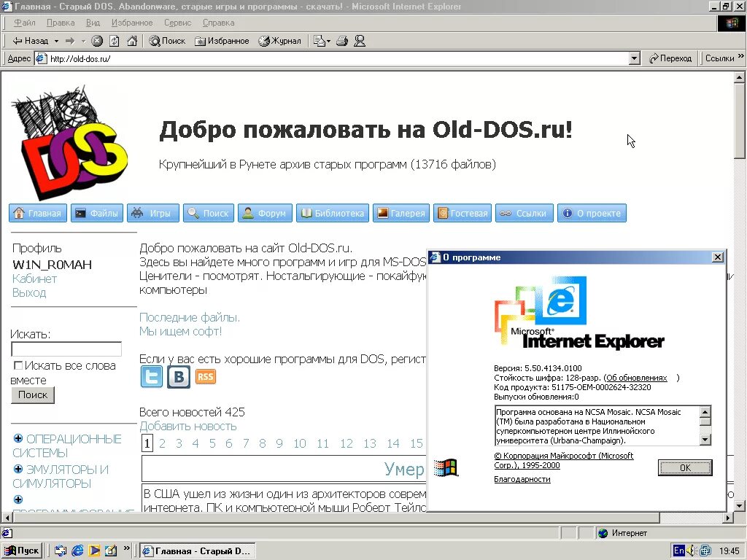Expand the ОПЕРАЦИОННЫЕ СИСТЕМЫ category plus icon

coord(18,438)
